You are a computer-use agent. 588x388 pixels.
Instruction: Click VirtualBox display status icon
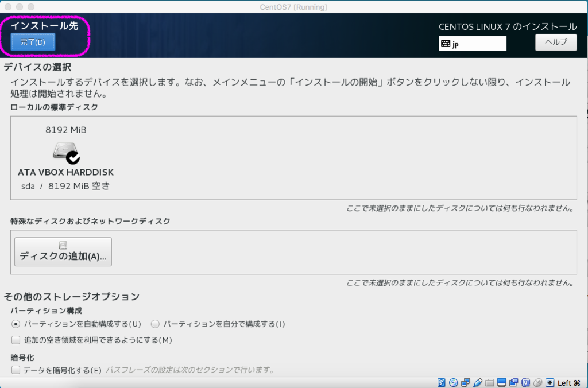point(502,383)
